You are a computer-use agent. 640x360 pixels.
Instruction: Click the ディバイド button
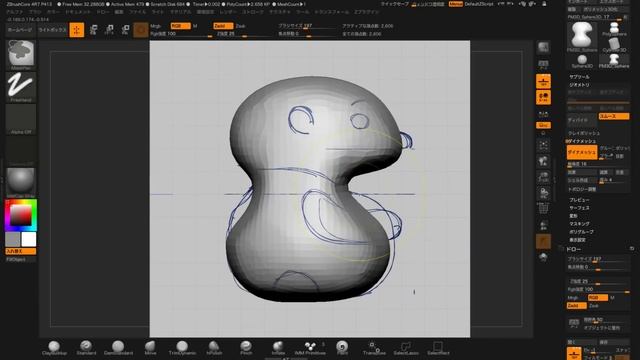582,120
